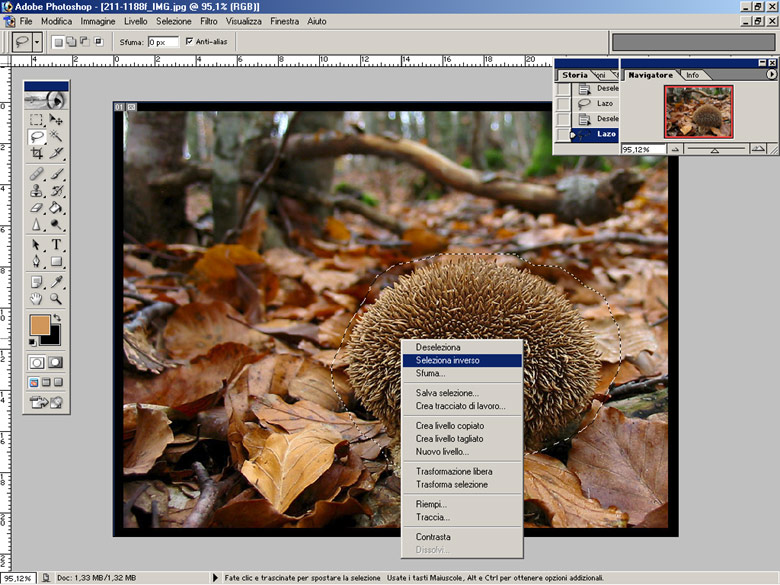Viewport: 780px width, 585px height.
Task: Select the Rectangular Marquee tool
Action: 37,118
